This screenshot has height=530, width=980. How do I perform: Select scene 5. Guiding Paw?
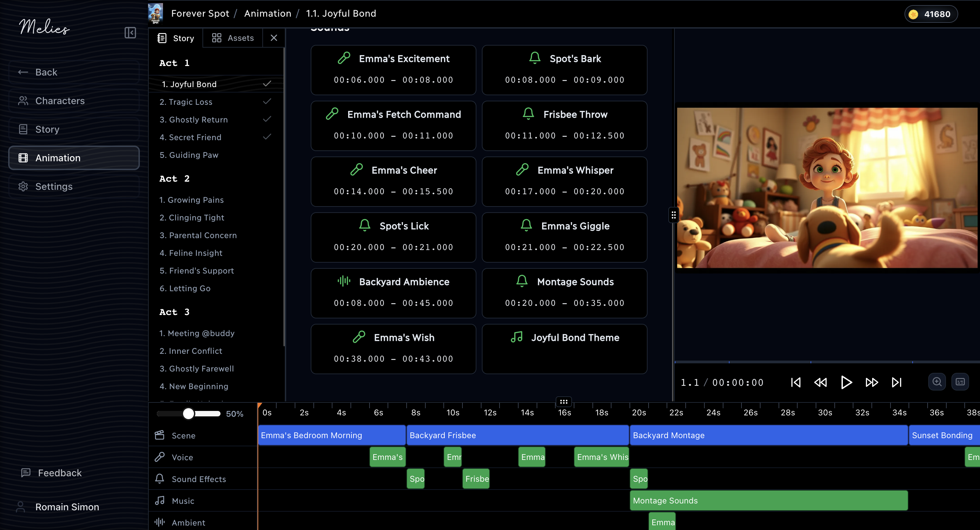(216, 155)
